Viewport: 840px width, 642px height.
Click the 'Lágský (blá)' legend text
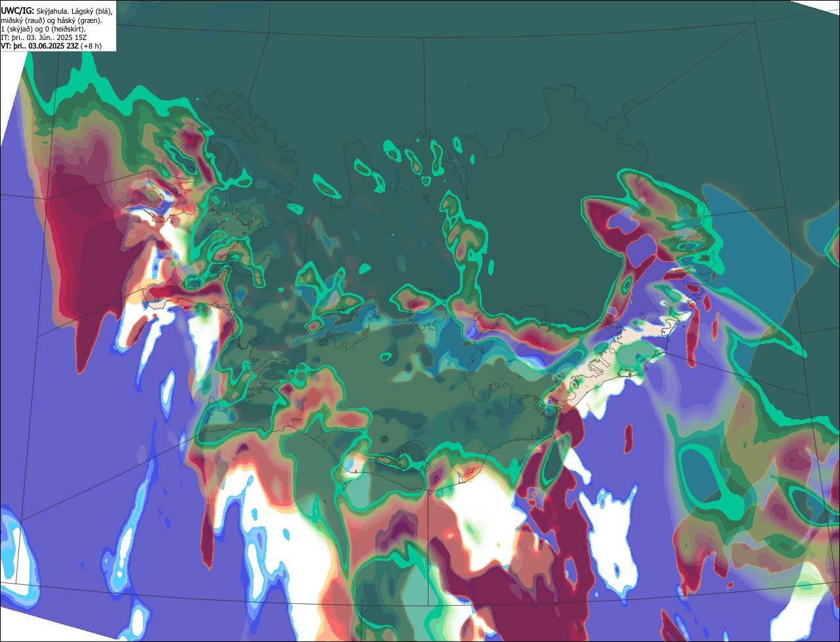92,12
